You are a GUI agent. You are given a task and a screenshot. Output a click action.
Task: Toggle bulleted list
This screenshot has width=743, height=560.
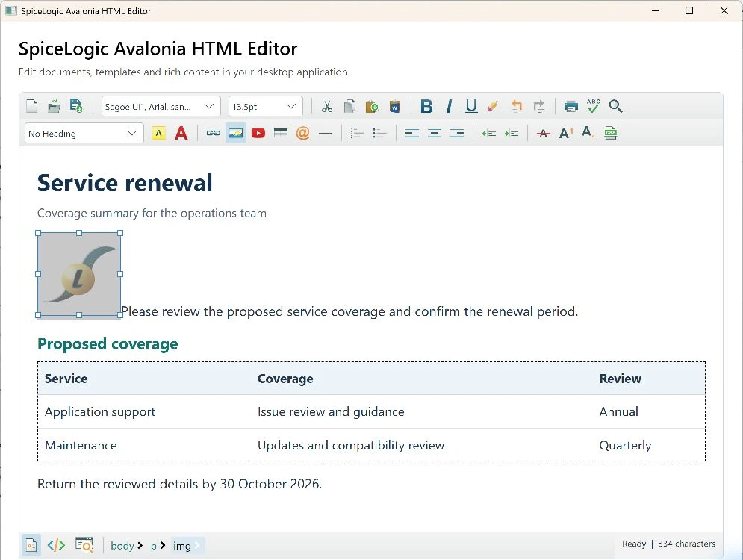tap(379, 133)
